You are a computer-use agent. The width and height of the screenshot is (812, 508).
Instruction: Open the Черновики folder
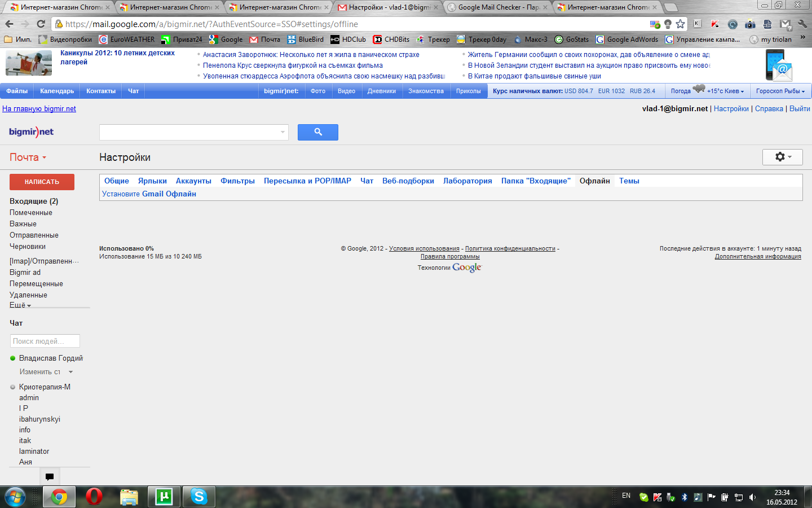point(28,246)
